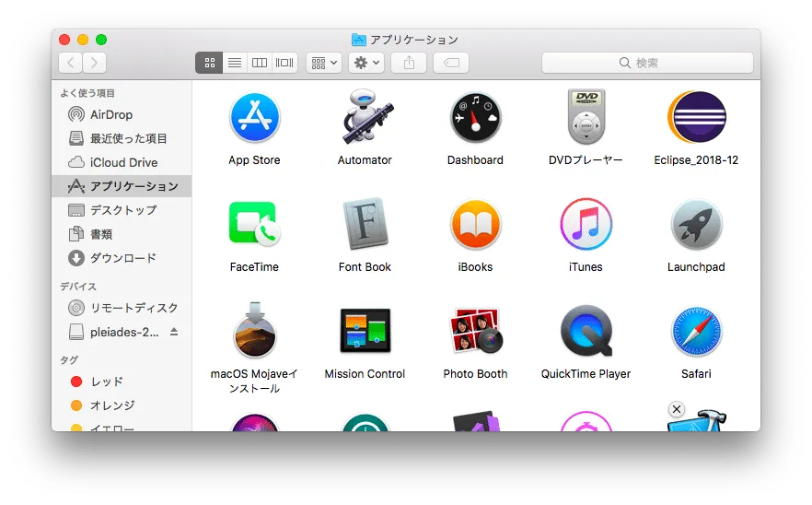Click the Eclipse_2018-12 label text
The image size is (812, 505).
click(x=696, y=160)
